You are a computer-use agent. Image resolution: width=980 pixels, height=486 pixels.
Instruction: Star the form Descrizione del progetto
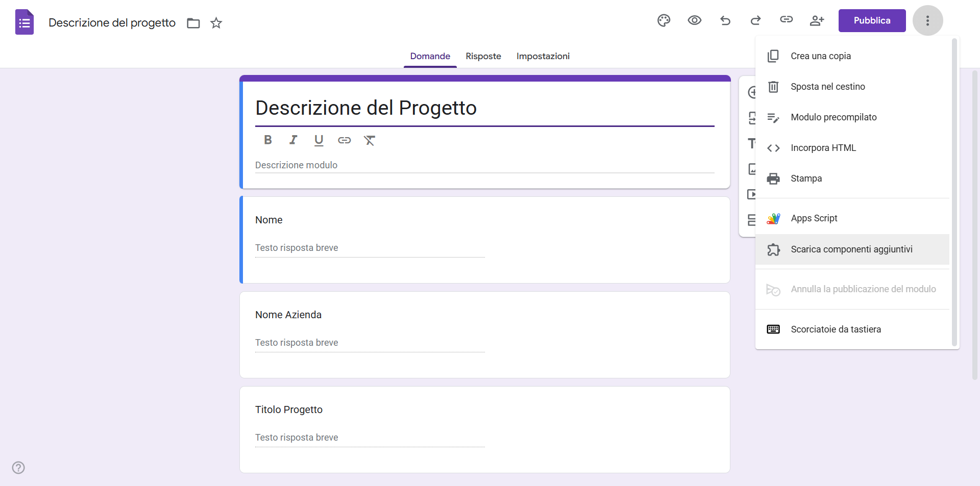pos(216,23)
